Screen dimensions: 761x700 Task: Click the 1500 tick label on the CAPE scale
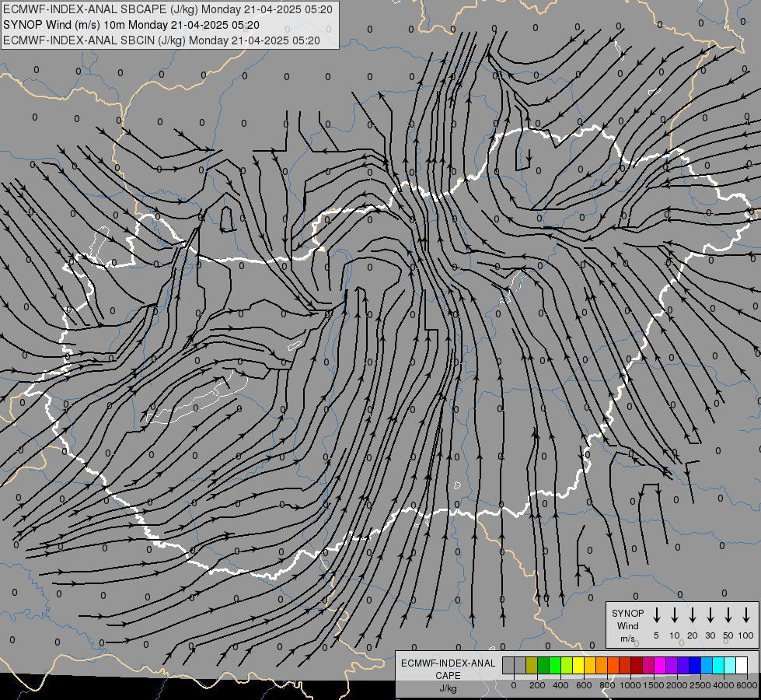(654, 685)
